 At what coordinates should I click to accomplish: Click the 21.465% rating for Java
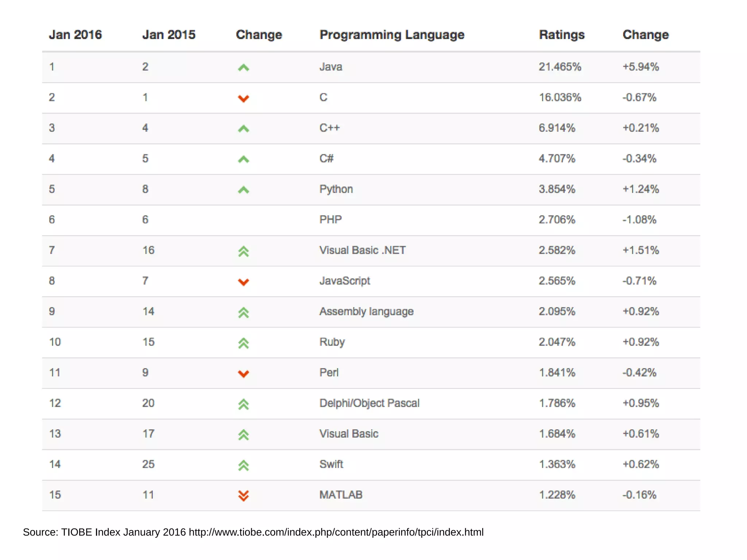(560, 67)
